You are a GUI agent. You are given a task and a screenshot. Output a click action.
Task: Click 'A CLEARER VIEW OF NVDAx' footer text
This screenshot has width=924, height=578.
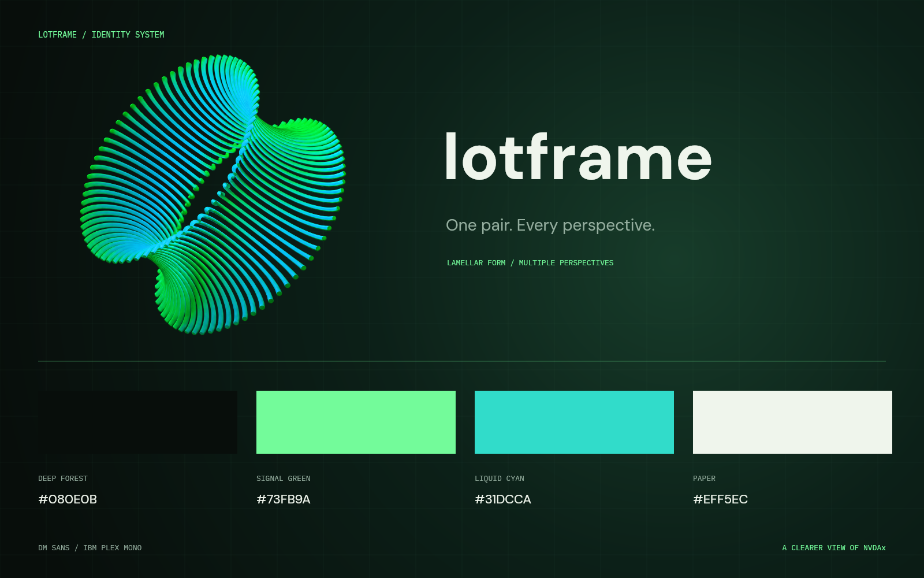point(834,548)
